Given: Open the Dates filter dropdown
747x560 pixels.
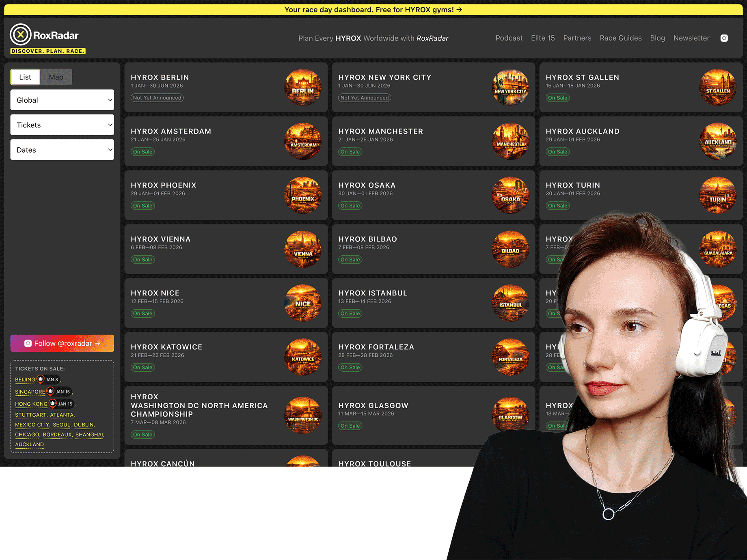Looking at the screenshot, I should [62, 150].
